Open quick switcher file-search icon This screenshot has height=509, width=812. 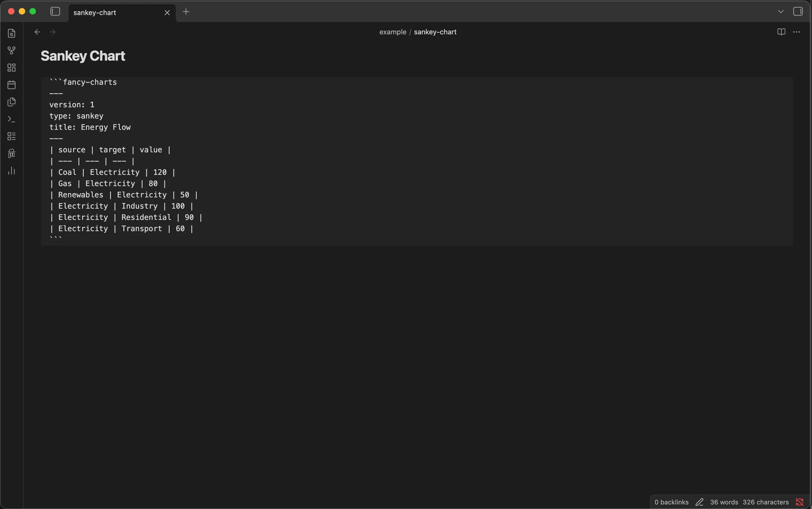click(11, 33)
